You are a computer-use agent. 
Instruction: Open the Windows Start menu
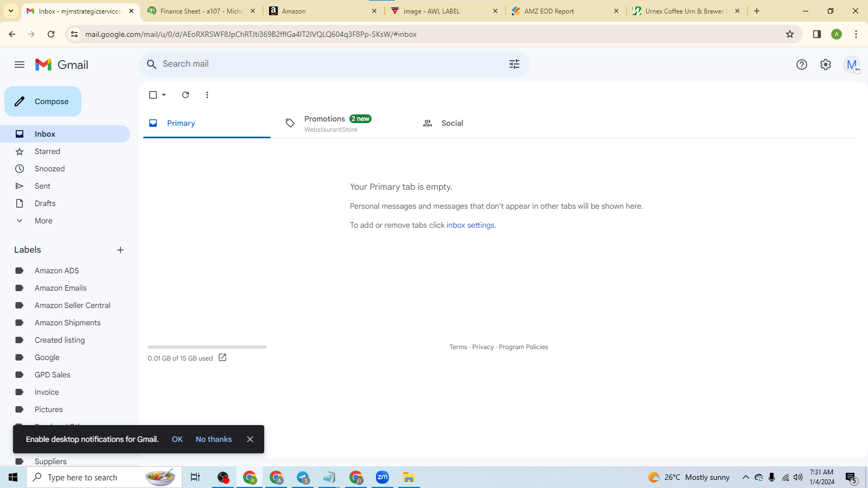[13, 477]
